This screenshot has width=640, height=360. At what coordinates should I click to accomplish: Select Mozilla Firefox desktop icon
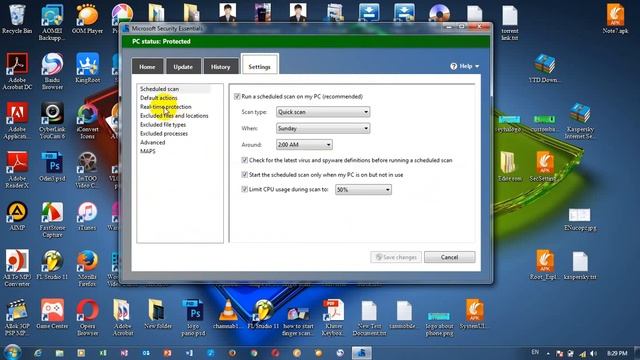(87, 269)
